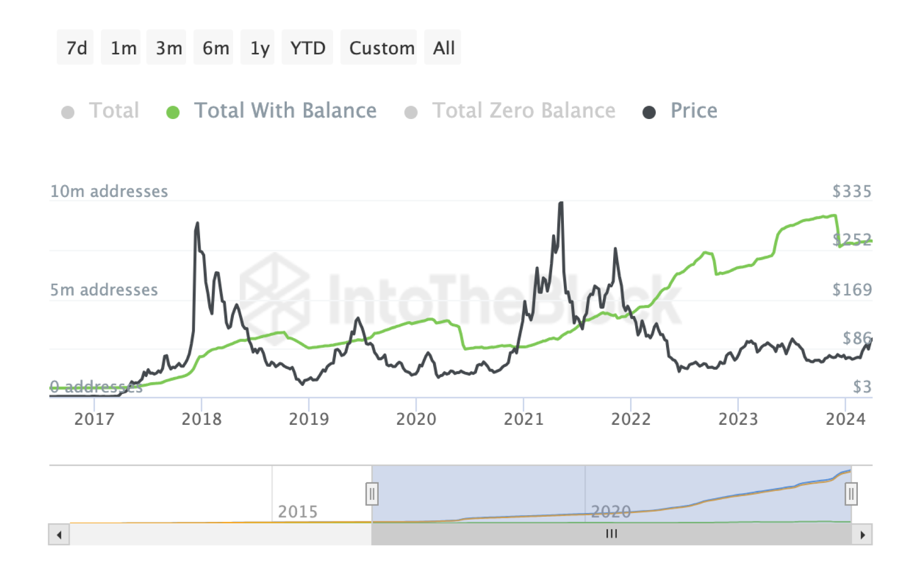Hide the Total With Balance series
Screen dimensions: 922x588
click(x=285, y=111)
